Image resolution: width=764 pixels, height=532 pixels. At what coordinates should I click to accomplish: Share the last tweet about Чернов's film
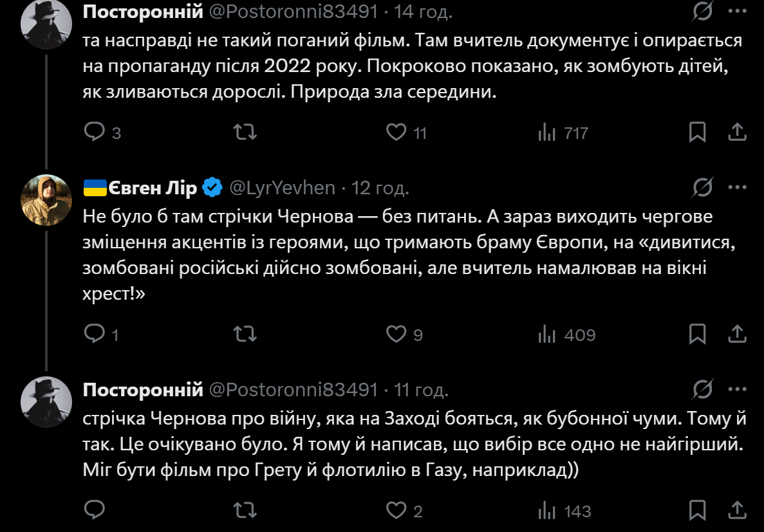pos(736,510)
